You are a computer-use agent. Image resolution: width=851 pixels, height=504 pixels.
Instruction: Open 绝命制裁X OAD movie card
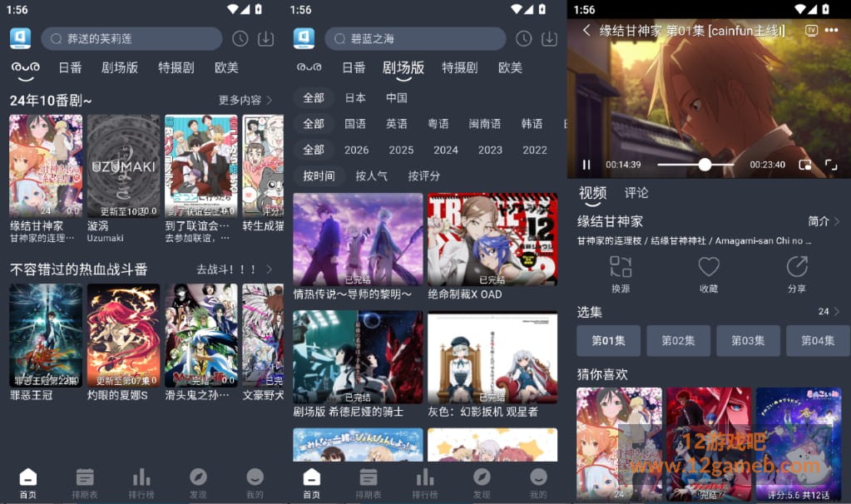point(492,240)
